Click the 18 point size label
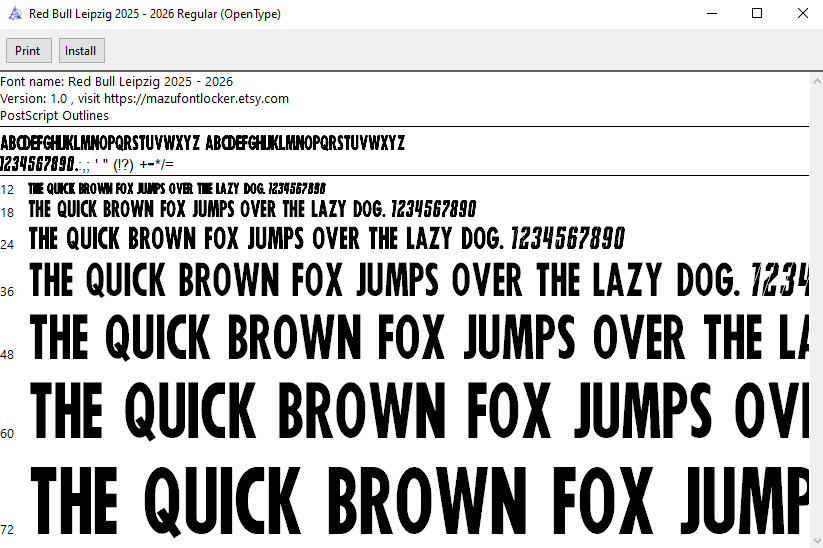This screenshot has width=823, height=548. click(7, 212)
